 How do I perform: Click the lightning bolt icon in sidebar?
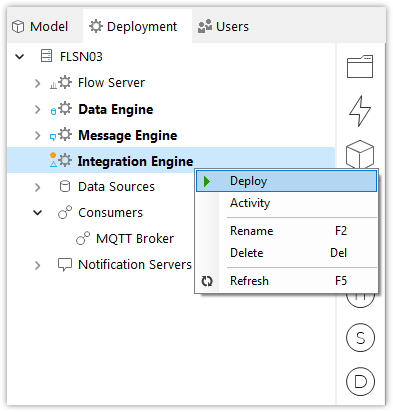pyautogui.click(x=360, y=111)
